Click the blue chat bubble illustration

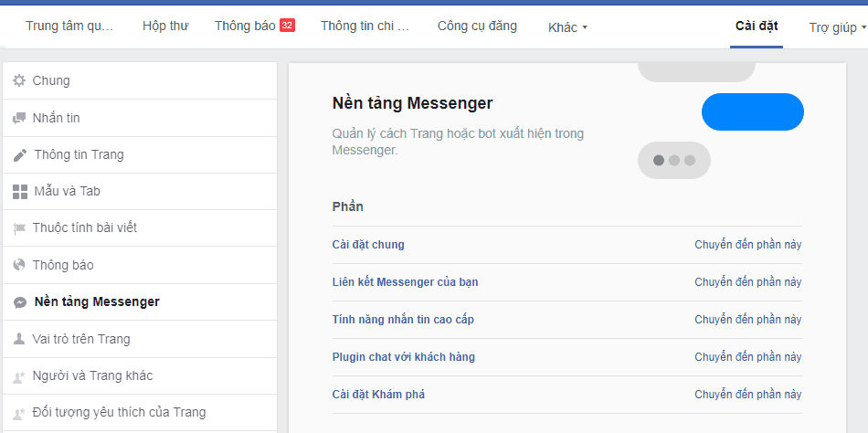click(x=752, y=111)
